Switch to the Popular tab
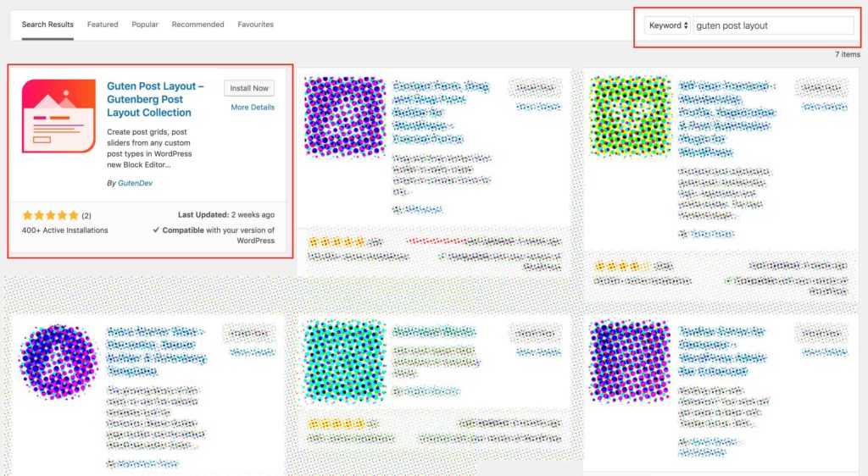This screenshot has width=868, height=476. tap(145, 25)
